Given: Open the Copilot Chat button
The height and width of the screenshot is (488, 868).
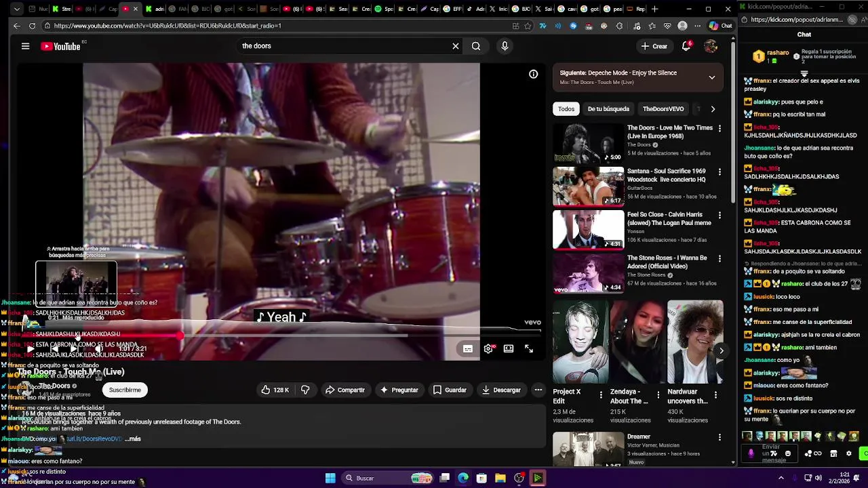Looking at the screenshot, I should tap(720, 26).
